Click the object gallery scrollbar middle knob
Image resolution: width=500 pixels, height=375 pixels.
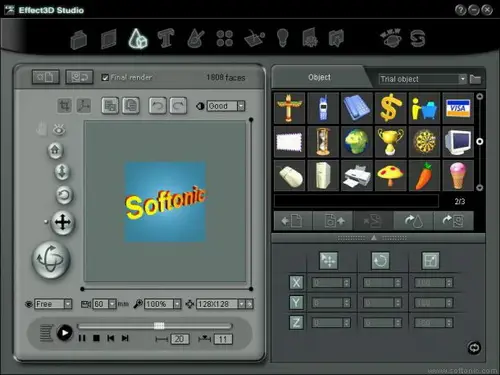point(479,142)
